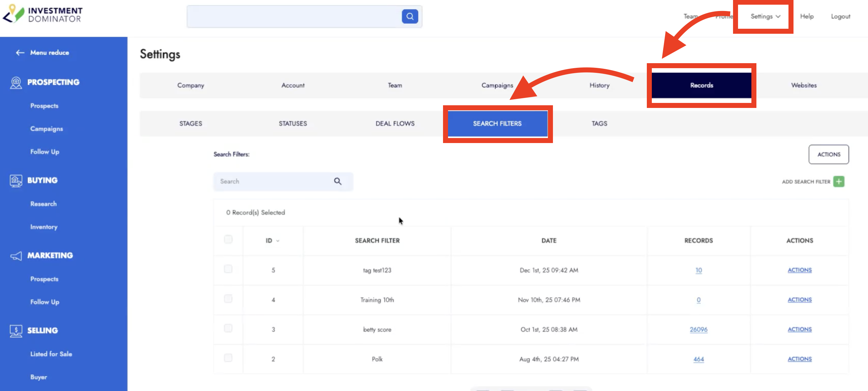Open the TAGS sub-tab

pyautogui.click(x=599, y=123)
